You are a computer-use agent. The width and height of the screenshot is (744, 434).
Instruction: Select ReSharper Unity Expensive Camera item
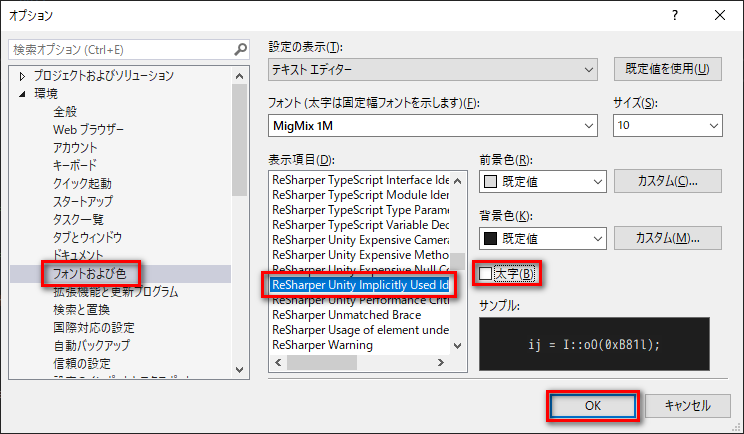point(360,240)
